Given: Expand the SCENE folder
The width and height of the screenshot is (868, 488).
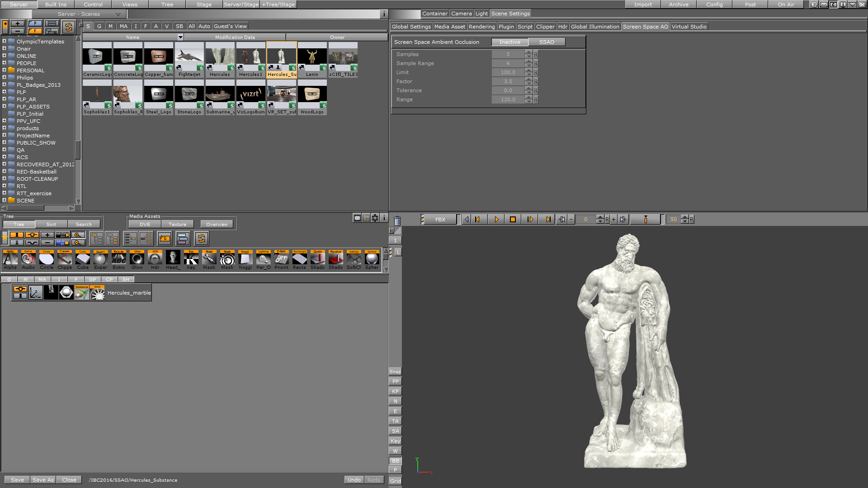Looking at the screenshot, I should point(4,200).
